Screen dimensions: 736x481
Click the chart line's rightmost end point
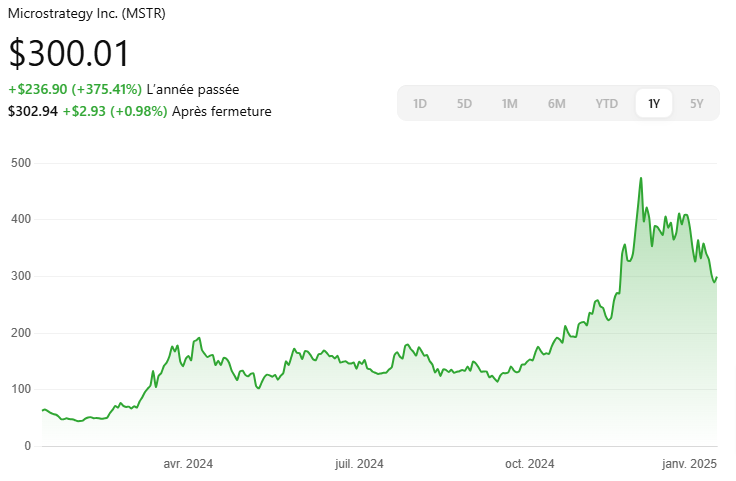coord(717,277)
